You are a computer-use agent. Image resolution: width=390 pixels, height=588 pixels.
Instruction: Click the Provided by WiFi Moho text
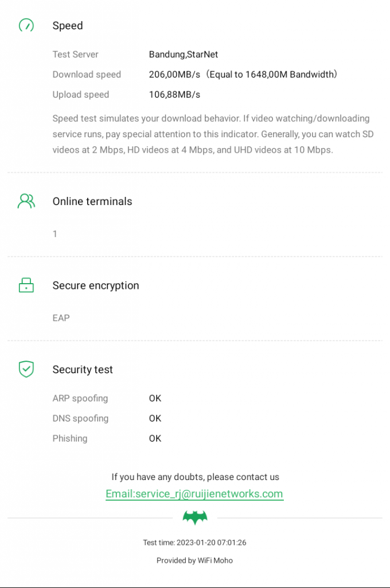(194, 560)
